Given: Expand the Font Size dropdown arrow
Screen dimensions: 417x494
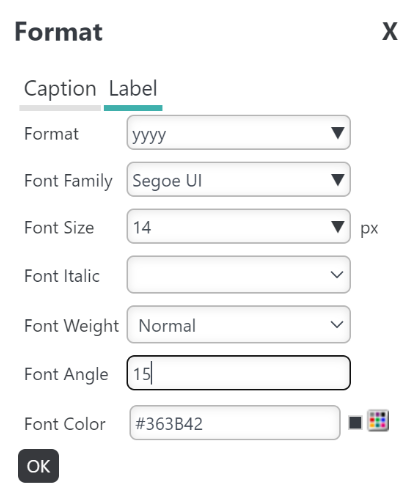Looking at the screenshot, I should pyautogui.click(x=338, y=227).
